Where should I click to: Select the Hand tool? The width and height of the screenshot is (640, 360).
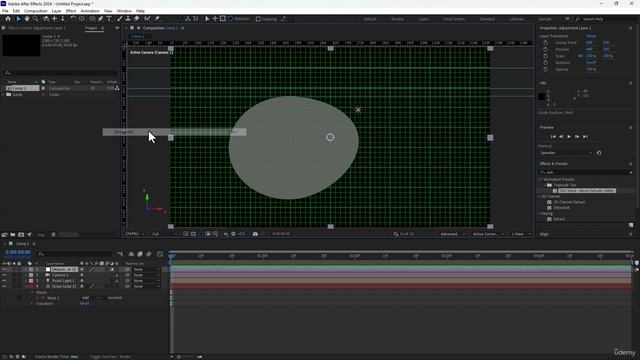point(27,19)
